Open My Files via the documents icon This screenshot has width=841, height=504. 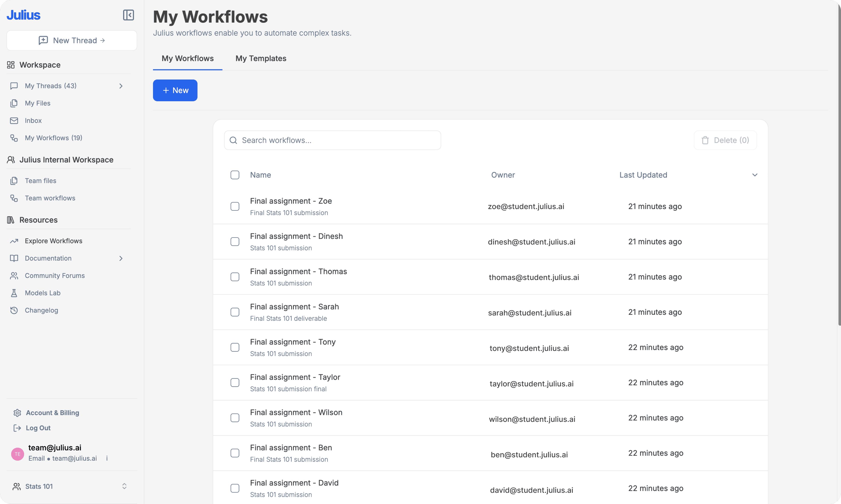click(14, 103)
